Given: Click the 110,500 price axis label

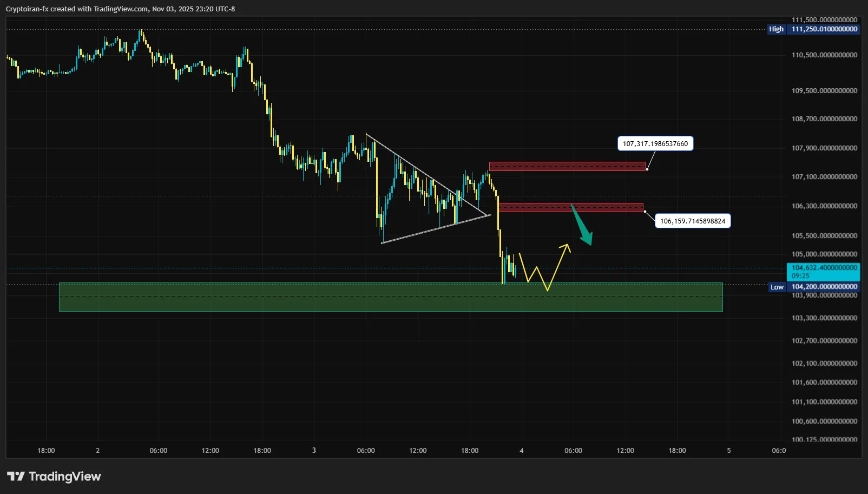Looking at the screenshot, I should [x=824, y=55].
